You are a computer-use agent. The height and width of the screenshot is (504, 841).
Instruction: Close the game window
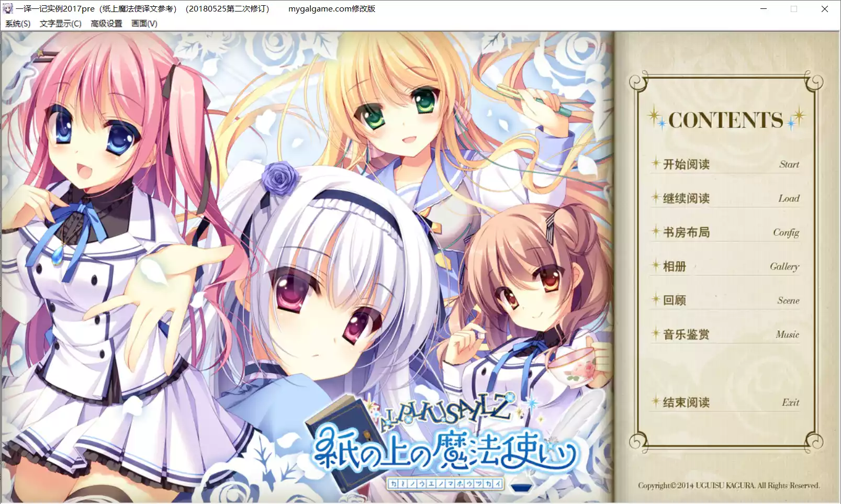[825, 9]
